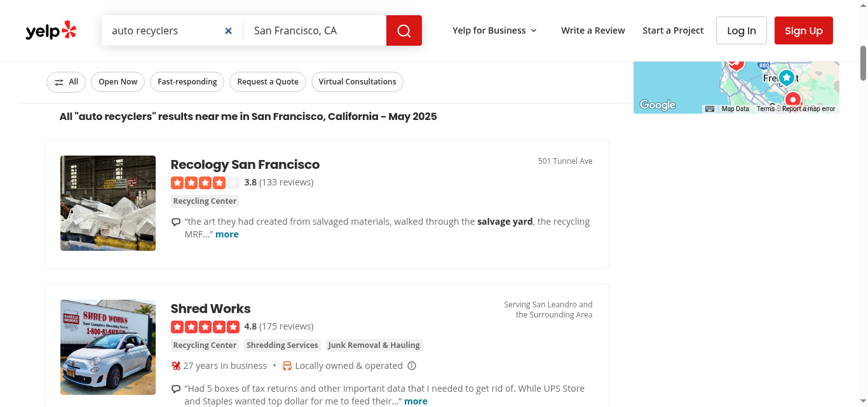
Task: Click the (175 reviews) count text
Action: click(287, 327)
